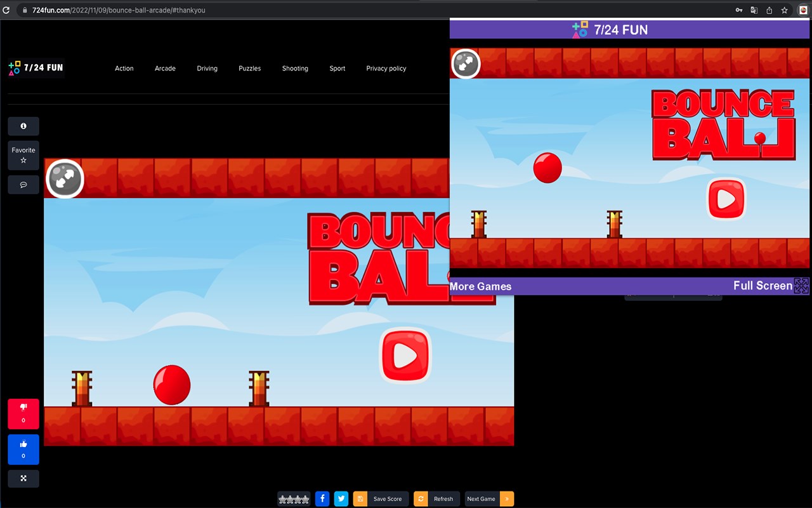Reload the page with the browser refresh icon

(6, 10)
